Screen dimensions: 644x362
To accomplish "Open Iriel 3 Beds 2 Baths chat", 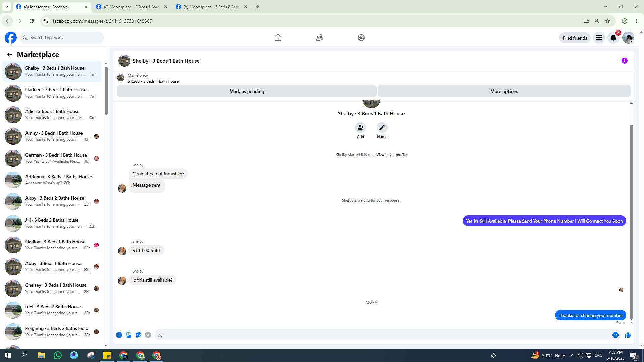I will click(x=52, y=310).
